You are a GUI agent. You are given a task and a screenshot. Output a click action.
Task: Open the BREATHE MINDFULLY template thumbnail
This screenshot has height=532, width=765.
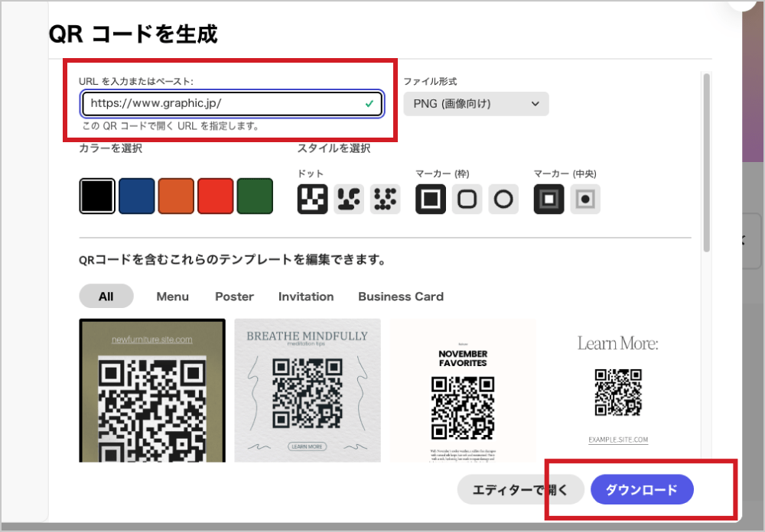coord(307,389)
